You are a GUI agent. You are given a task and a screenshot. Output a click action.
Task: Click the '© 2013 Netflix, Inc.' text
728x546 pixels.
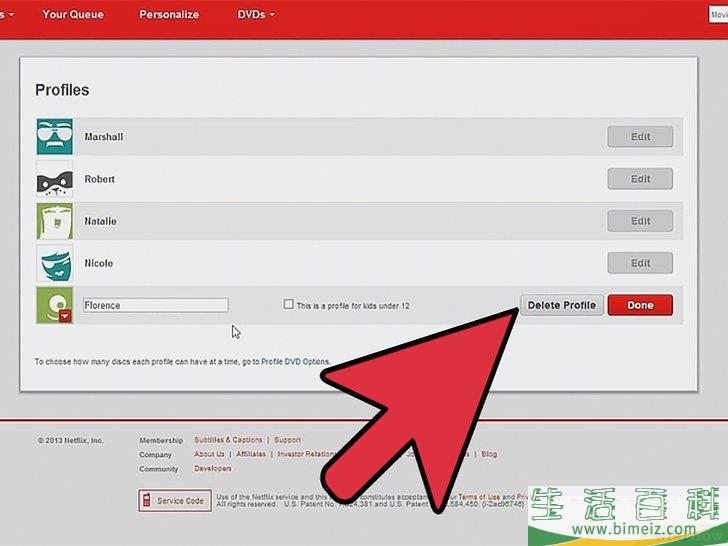click(71, 440)
